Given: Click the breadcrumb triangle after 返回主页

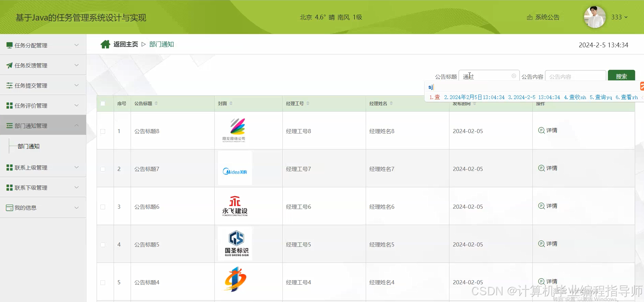Looking at the screenshot, I should point(144,44).
